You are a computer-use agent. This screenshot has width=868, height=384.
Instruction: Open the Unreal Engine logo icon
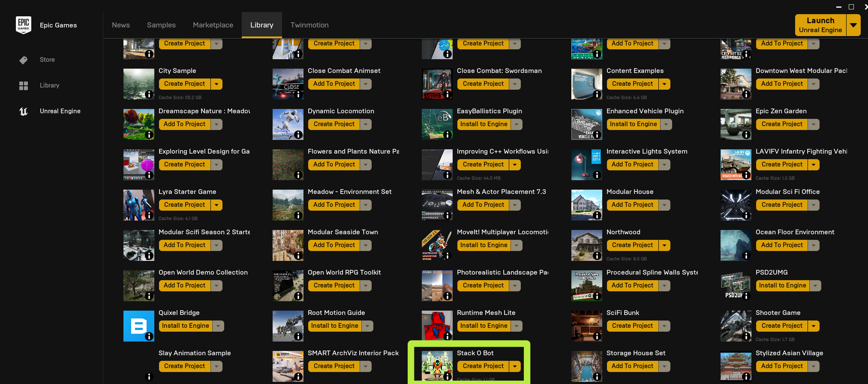(x=24, y=111)
